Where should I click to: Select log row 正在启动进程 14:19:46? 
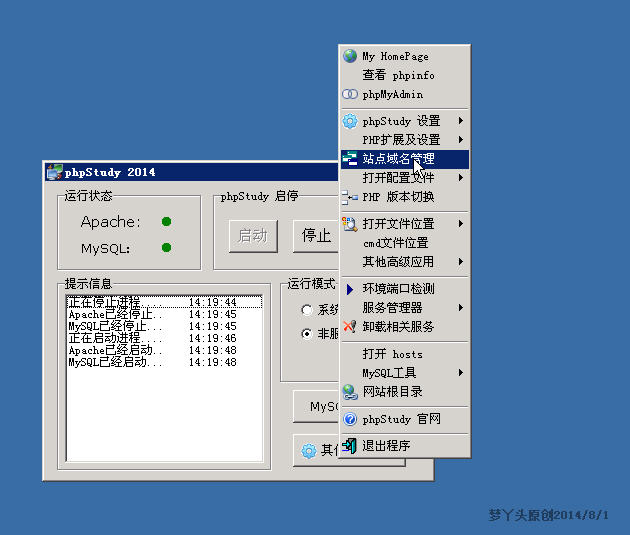[x=164, y=338]
